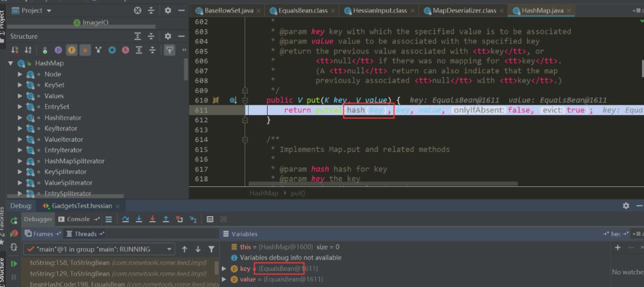Click Run to Cursor icon
The width and height of the screenshot is (644, 287).
click(193, 219)
